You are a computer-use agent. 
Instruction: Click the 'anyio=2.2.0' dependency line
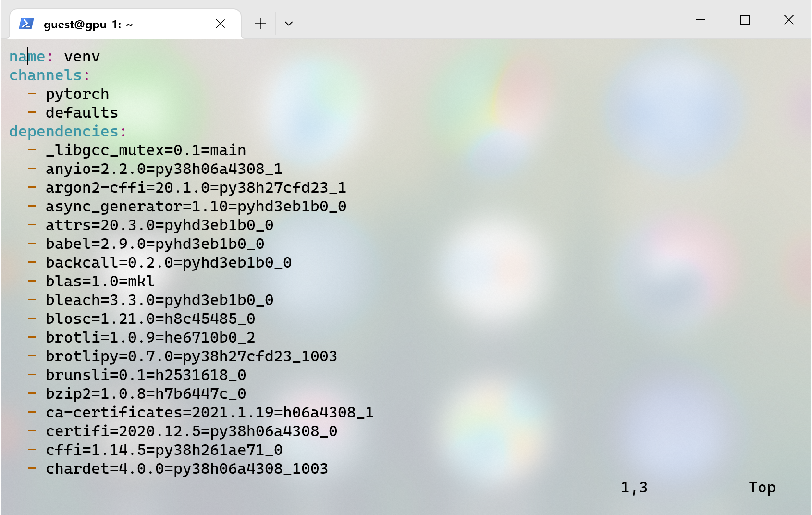point(164,169)
